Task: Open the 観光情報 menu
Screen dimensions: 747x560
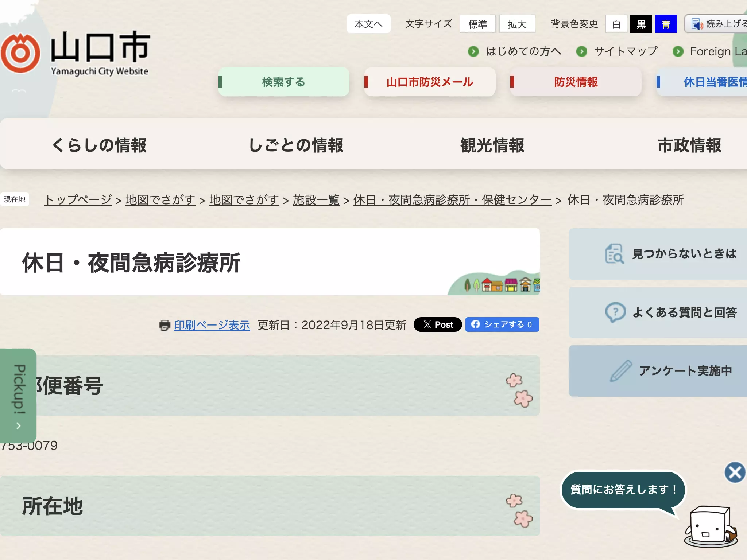Action: (492, 145)
